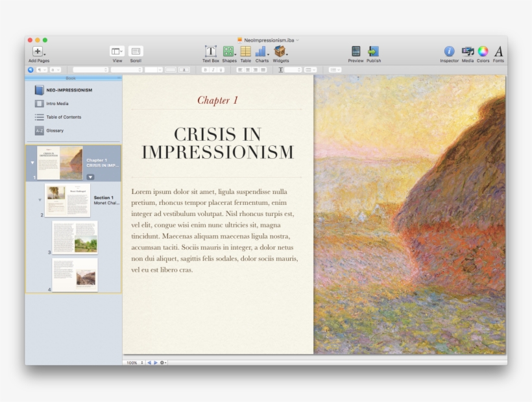Insert a Text Box

pos(210,51)
